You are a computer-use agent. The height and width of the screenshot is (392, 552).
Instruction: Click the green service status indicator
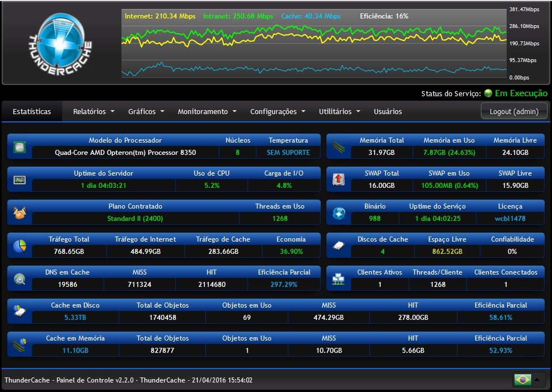[x=488, y=93]
